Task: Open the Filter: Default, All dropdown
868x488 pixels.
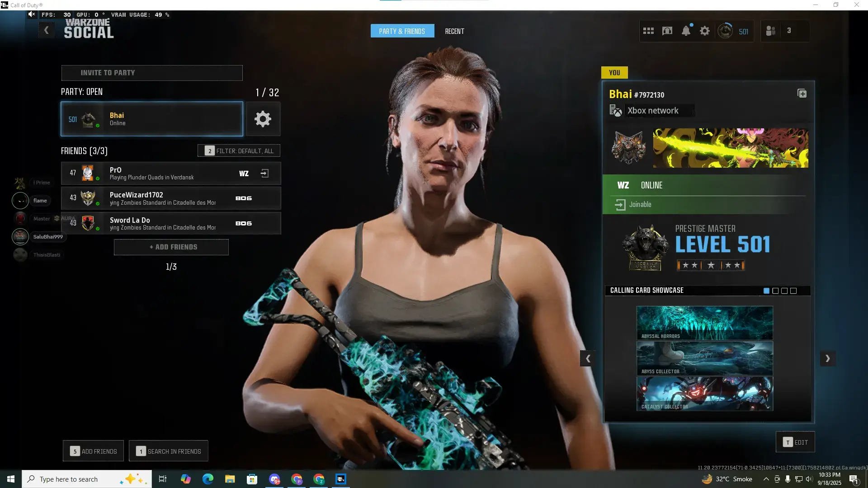Action: pyautogui.click(x=239, y=151)
